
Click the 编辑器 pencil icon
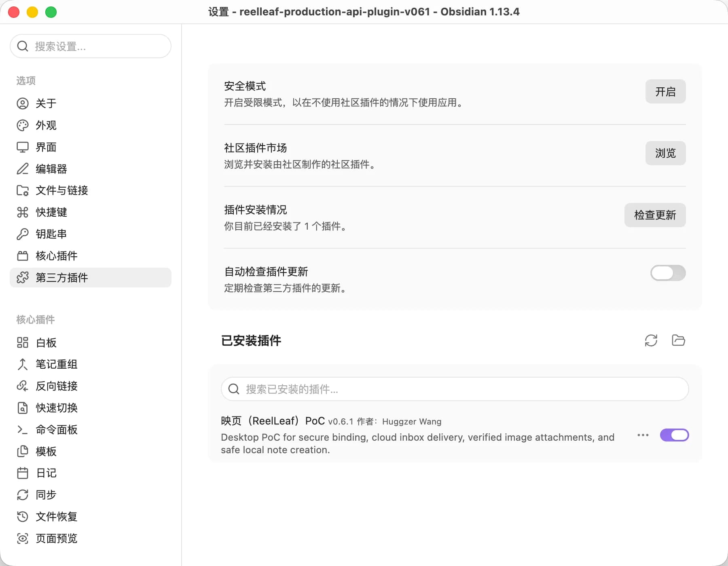(23, 169)
